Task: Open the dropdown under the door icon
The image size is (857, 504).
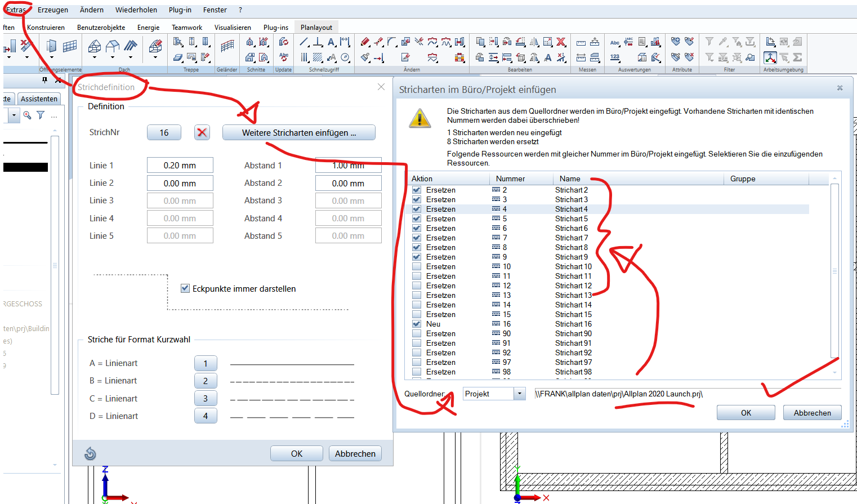Action: tap(52, 57)
